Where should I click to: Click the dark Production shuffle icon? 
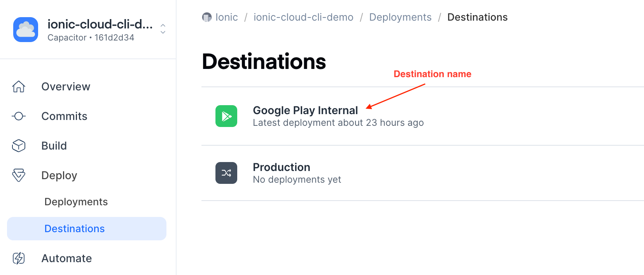pos(226,173)
